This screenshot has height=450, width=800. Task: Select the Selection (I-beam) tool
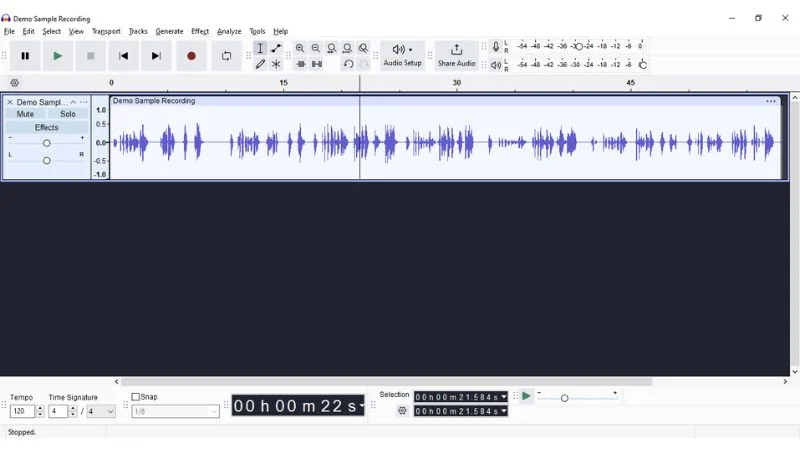pos(260,48)
